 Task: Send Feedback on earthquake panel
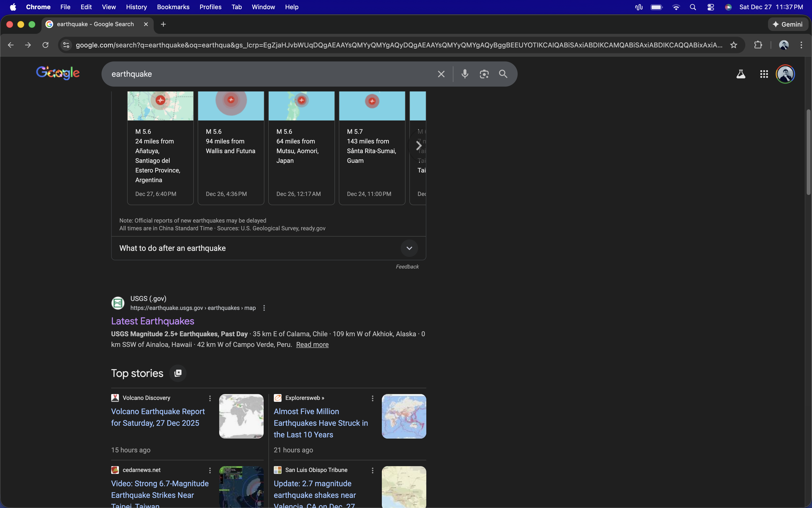pyautogui.click(x=407, y=267)
